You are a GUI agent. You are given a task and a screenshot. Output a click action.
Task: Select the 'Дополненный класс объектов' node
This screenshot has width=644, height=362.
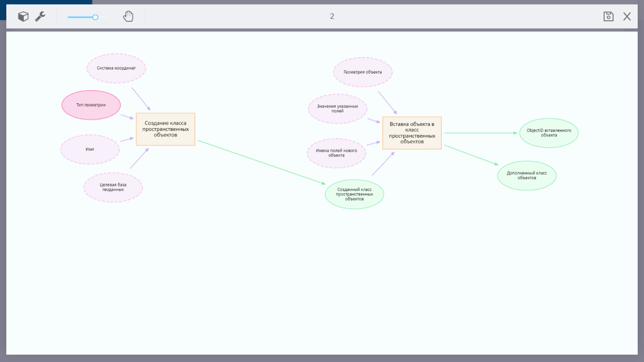click(x=527, y=175)
